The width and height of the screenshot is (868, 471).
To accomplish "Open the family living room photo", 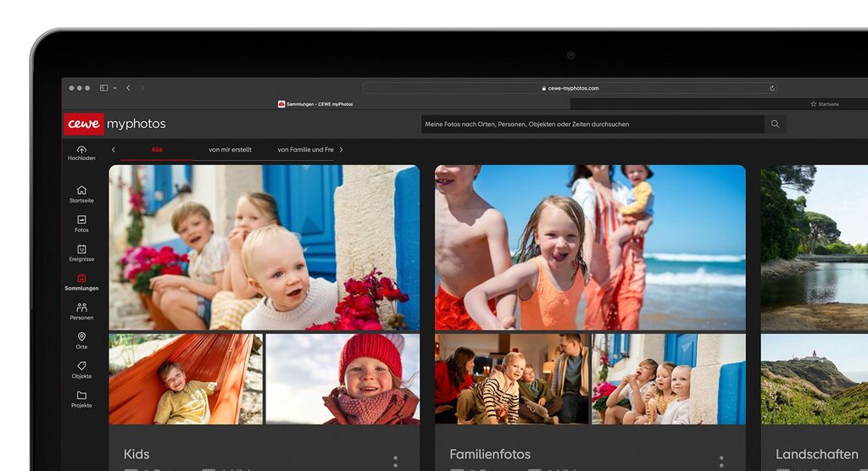I will [x=512, y=380].
